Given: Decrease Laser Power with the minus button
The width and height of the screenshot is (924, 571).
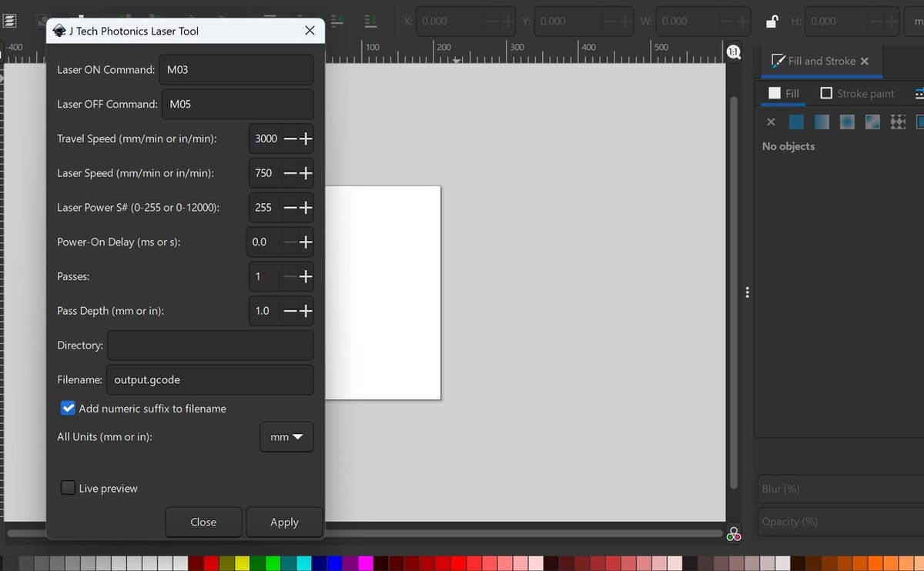Looking at the screenshot, I should click(x=290, y=208).
